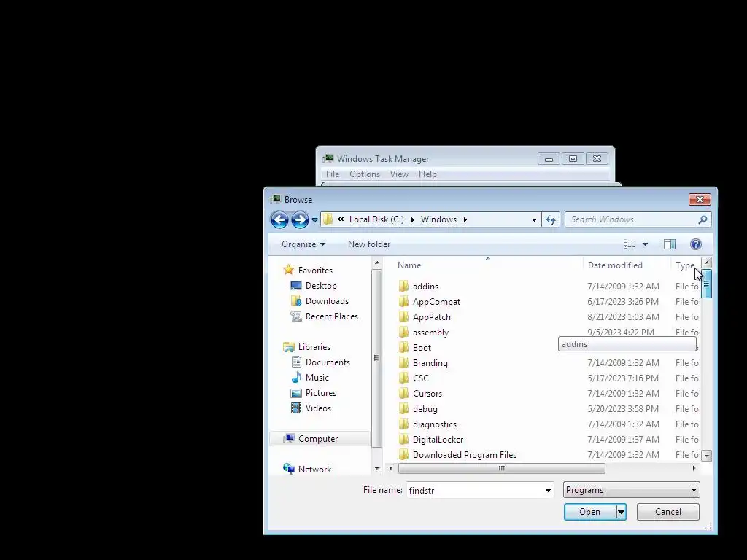
Task: Select the AppCompat folder
Action: tap(436, 301)
